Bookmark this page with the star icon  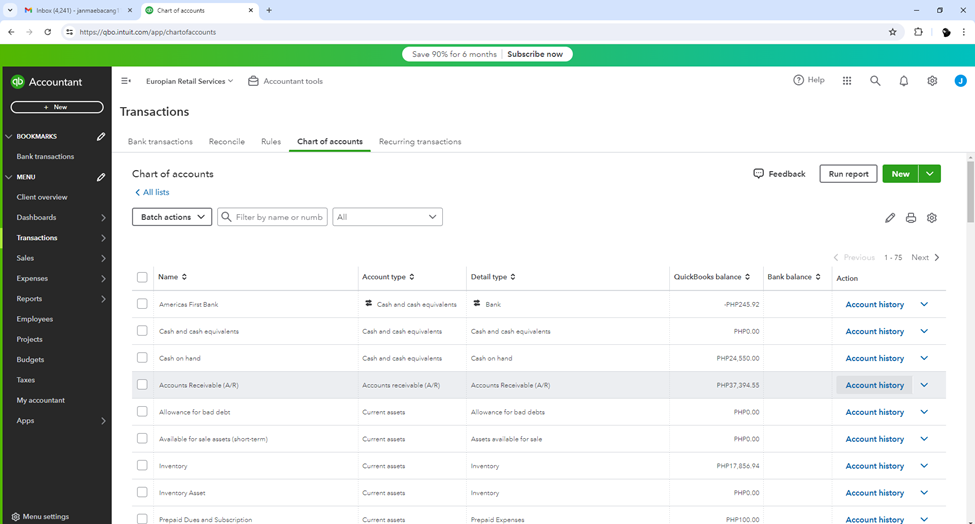pyautogui.click(x=892, y=32)
